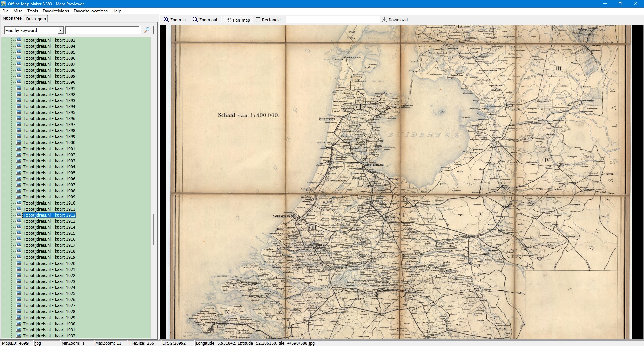The height and width of the screenshot is (346, 644).
Task: Open the Tools menu
Action: [33, 11]
